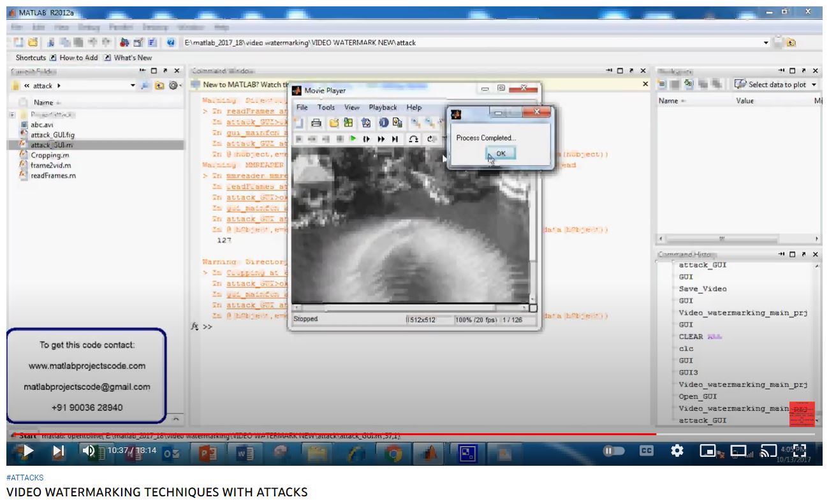Viewport: 829px width, 504px height.
Task: Click Open_GUI entry in Command History
Action: (x=698, y=396)
